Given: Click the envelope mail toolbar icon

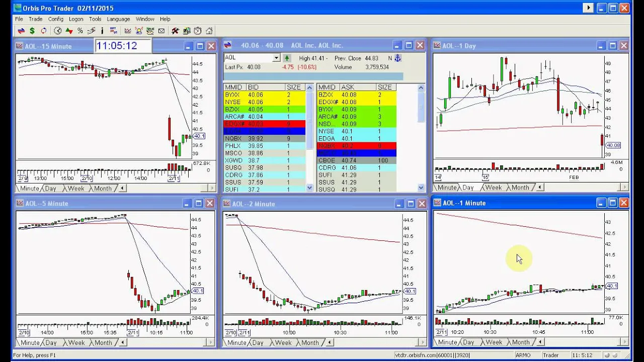Looking at the screenshot, I should click(161, 31).
